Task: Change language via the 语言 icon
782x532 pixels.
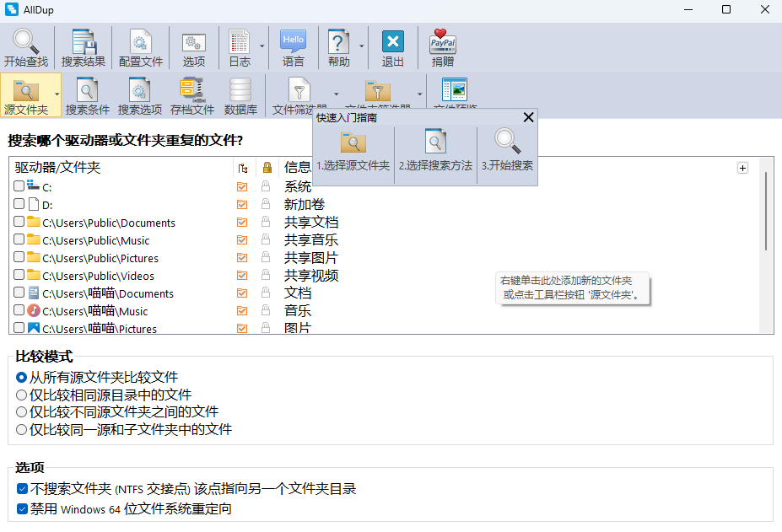Action: [x=293, y=42]
